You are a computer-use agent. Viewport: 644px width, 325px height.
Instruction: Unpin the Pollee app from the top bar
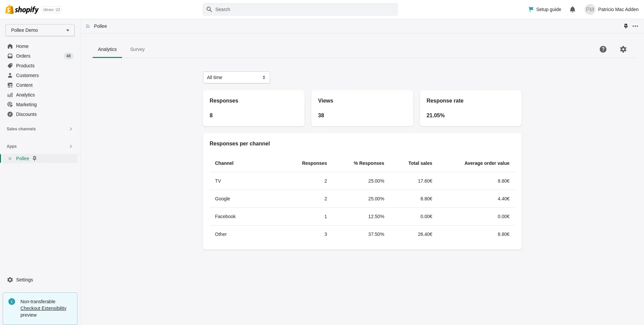click(x=626, y=26)
